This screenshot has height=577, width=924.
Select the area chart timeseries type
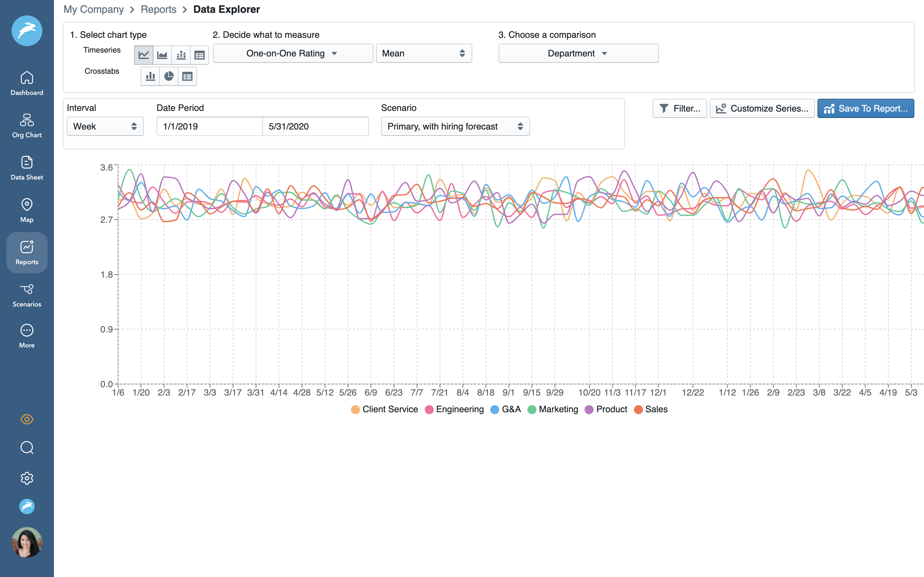(162, 54)
